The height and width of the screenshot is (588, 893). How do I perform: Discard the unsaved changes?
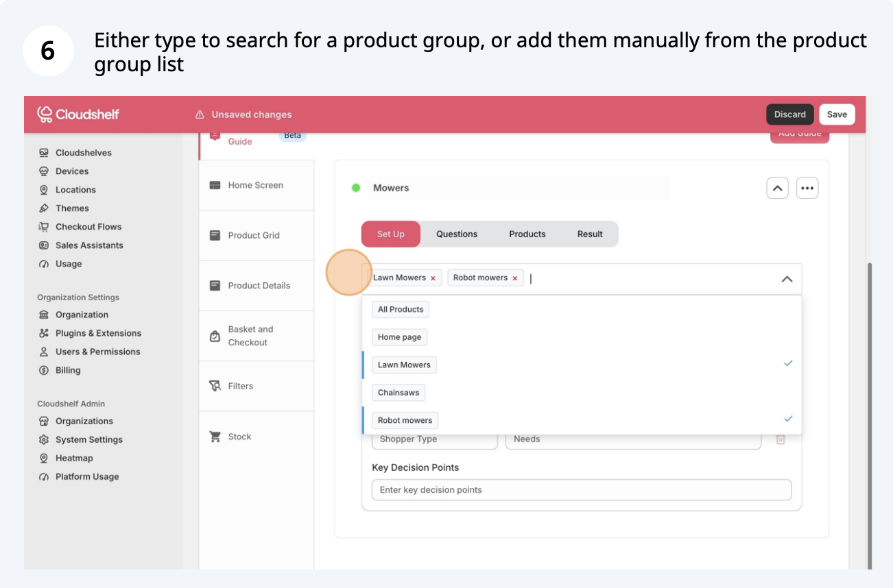[x=789, y=114]
